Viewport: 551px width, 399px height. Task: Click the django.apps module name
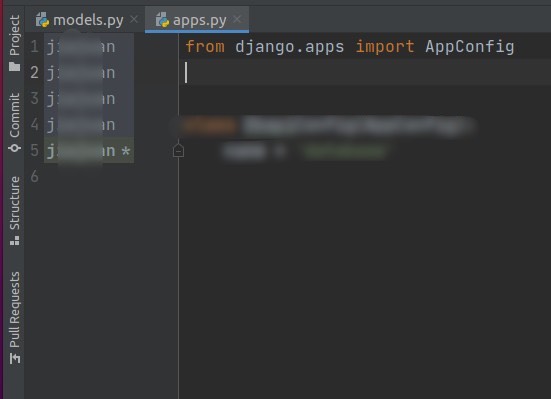point(290,47)
